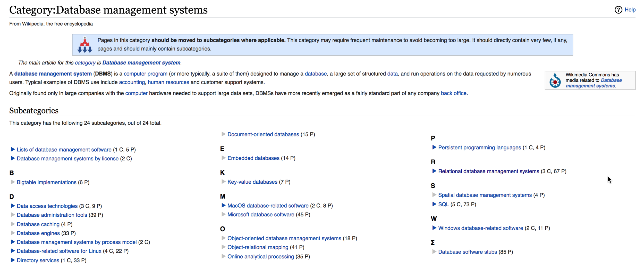Open Database software stubs category
The height and width of the screenshot is (269, 644).
468,252
